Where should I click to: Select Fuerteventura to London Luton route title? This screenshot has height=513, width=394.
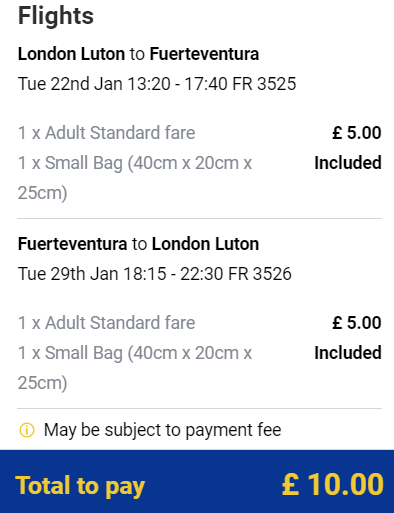pyautogui.click(x=138, y=244)
